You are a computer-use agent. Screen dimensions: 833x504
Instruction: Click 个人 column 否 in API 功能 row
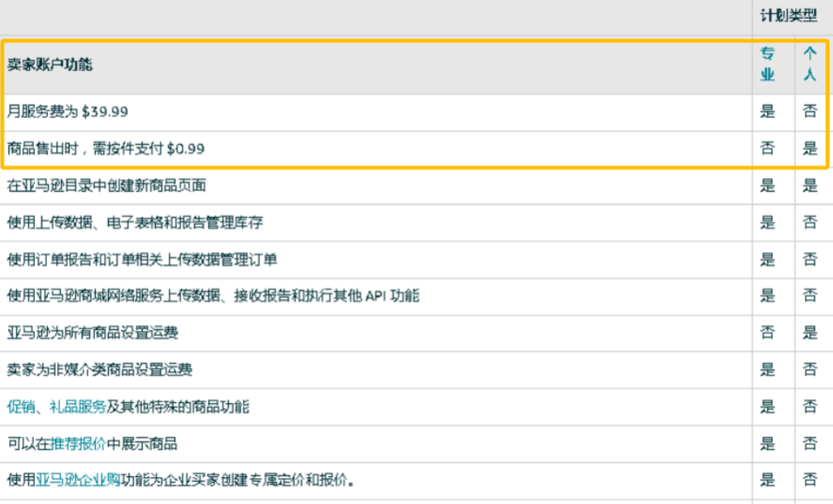point(810,295)
